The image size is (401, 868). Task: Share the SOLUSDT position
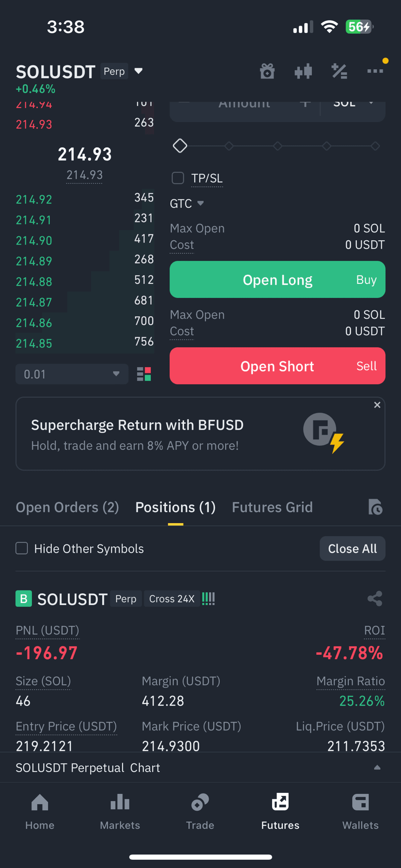click(x=375, y=599)
